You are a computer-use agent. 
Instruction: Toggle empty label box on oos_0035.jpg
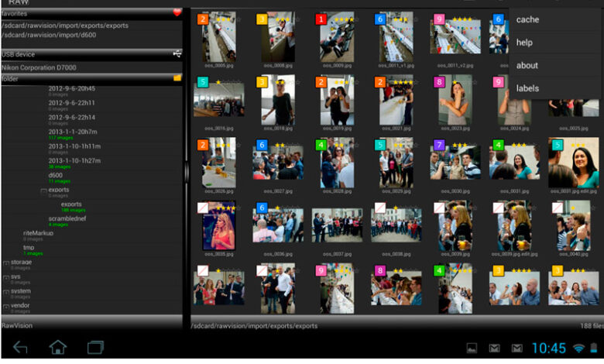tap(203, 208)
